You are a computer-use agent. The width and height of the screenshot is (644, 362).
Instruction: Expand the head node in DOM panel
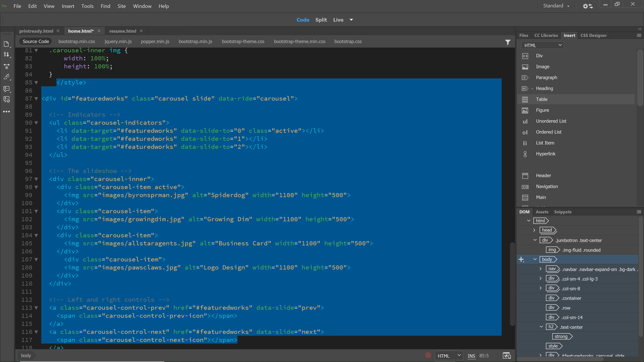(x=534, y=230)
